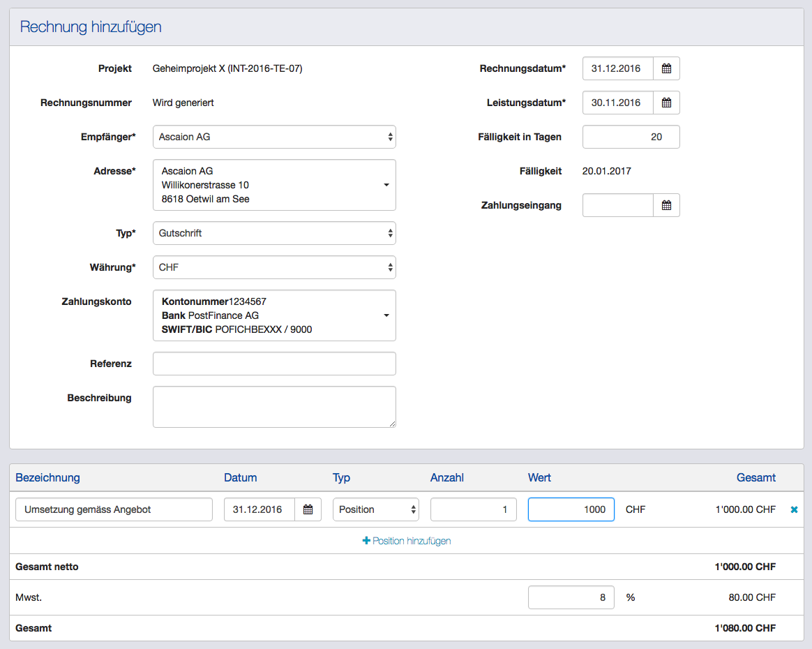The height and width of the screenshot is (649, 812).
Task: Click the total 1'080.00 CHF
Action: click(x=745, y=628)
